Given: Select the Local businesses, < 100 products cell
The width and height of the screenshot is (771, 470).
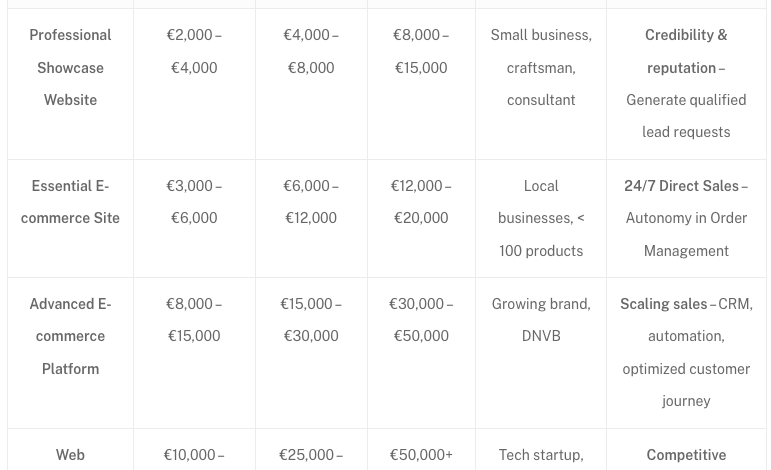Looking at the screenshot, I should click(541, 218).
